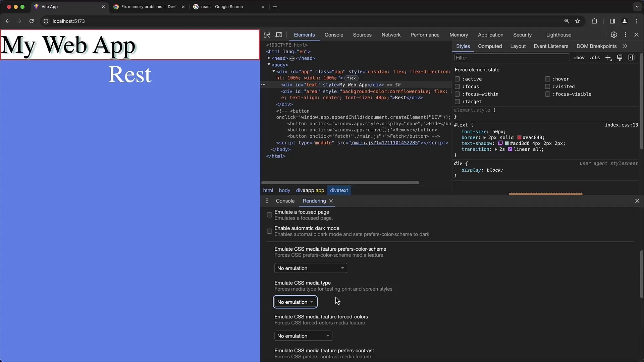The image size is (644, 362).
Task: Click the Console panel icon
Action: 333,35
